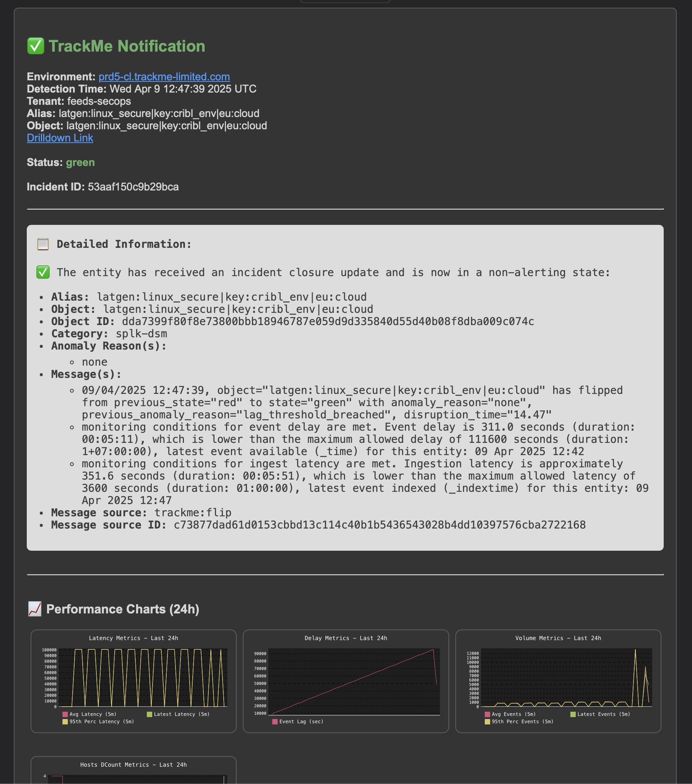Click the Message source value trackme:flip
Image resolution: width=692 pixels, height=784 pixels.
click(x=193, y=513)
